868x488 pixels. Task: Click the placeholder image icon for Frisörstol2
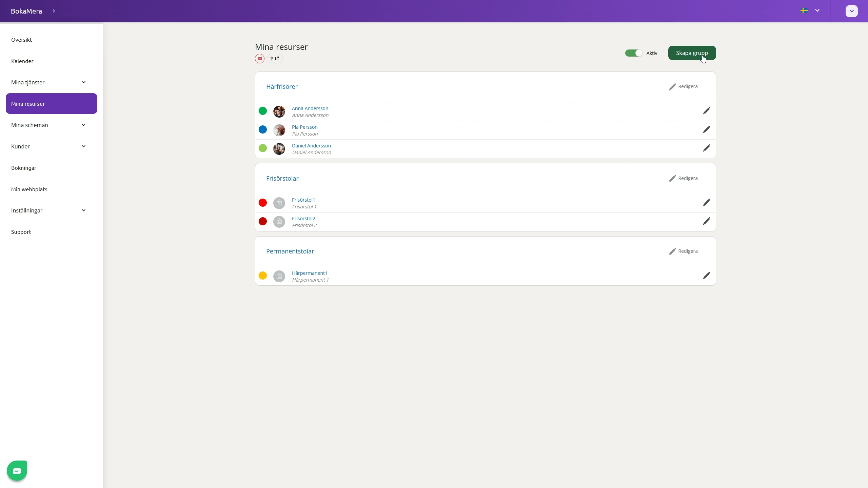[x=279, y=222]
